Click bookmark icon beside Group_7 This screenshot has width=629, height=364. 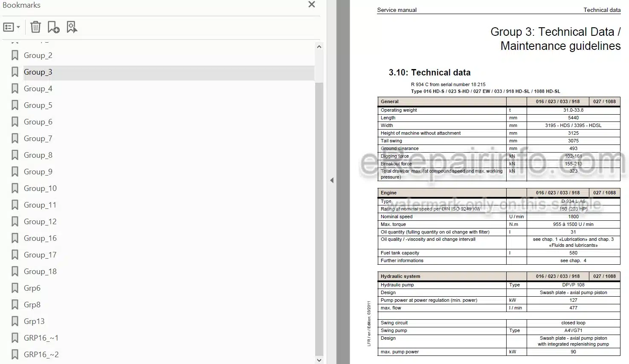(x=15, y=139)
